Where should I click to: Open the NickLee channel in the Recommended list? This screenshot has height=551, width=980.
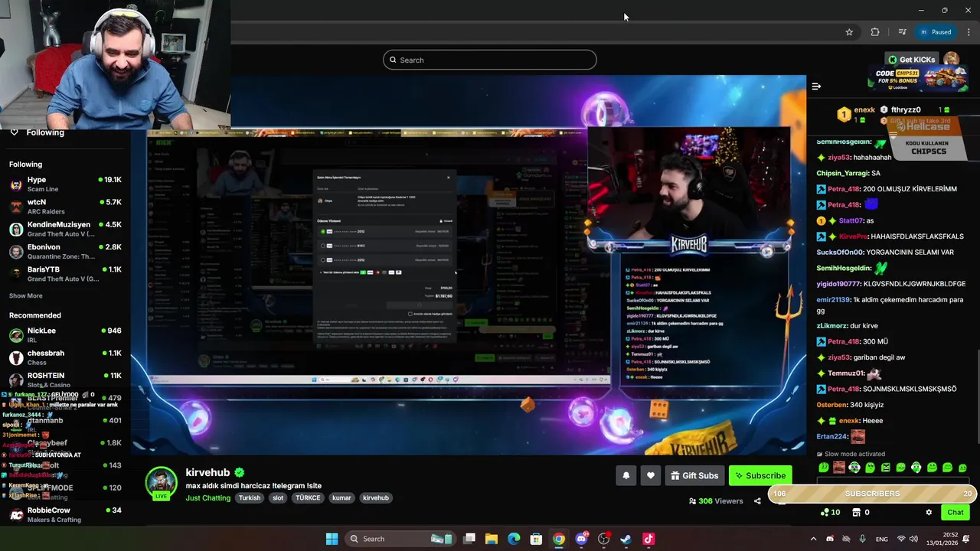[65, 334]
